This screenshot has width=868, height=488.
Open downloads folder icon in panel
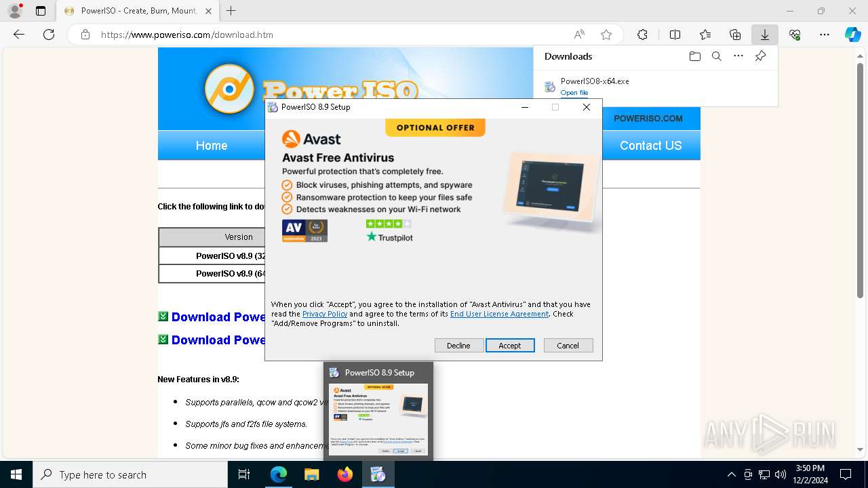coord(695,56)
